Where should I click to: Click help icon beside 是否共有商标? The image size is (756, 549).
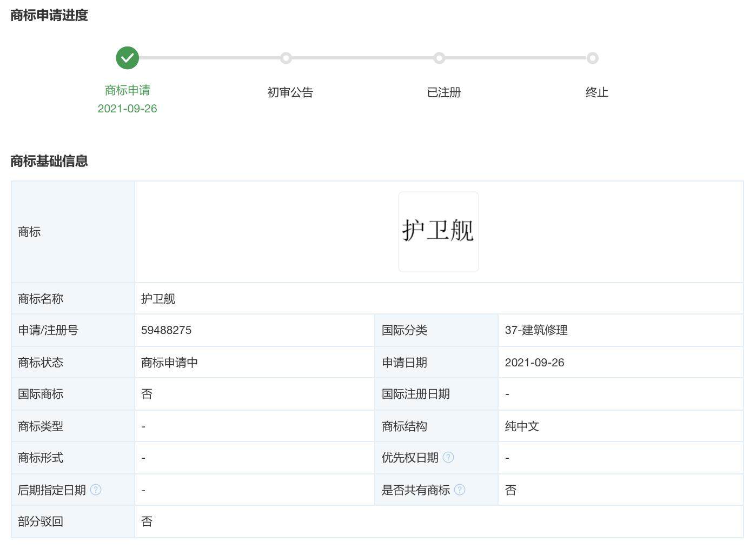click(460, 490)
